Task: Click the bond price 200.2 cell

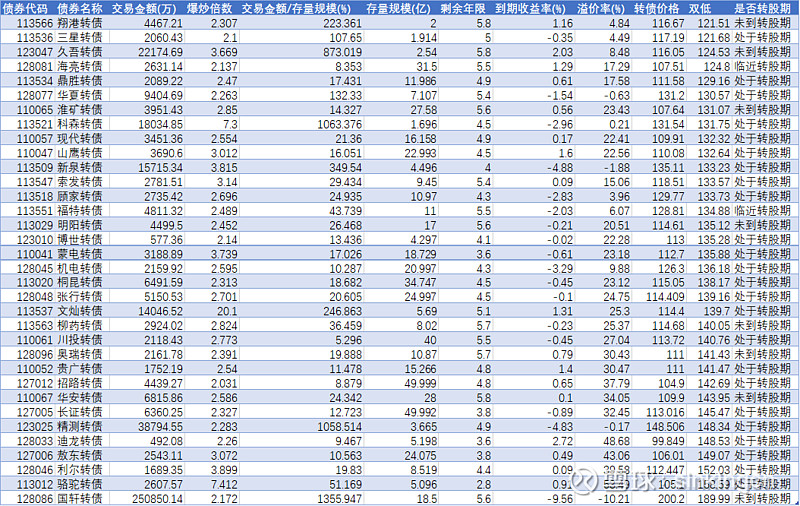Action: coord(671,499)
